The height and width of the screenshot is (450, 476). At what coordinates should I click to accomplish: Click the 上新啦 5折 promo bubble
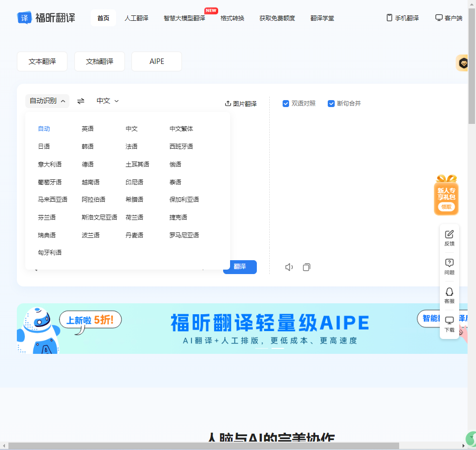[x=90, y=320]
